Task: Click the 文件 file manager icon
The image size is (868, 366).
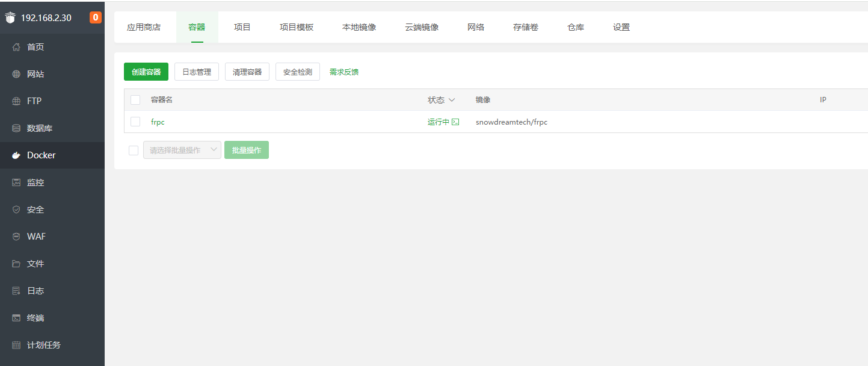Action: click(16, 263)
